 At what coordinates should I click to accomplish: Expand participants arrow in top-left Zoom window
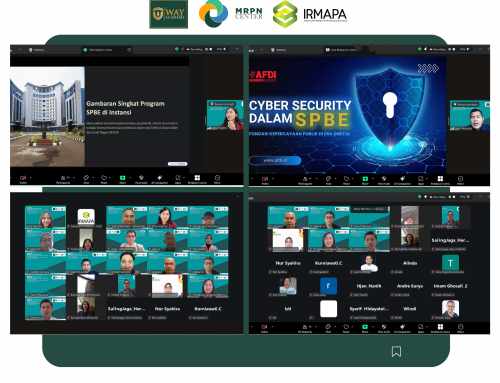tap(74, 178)
